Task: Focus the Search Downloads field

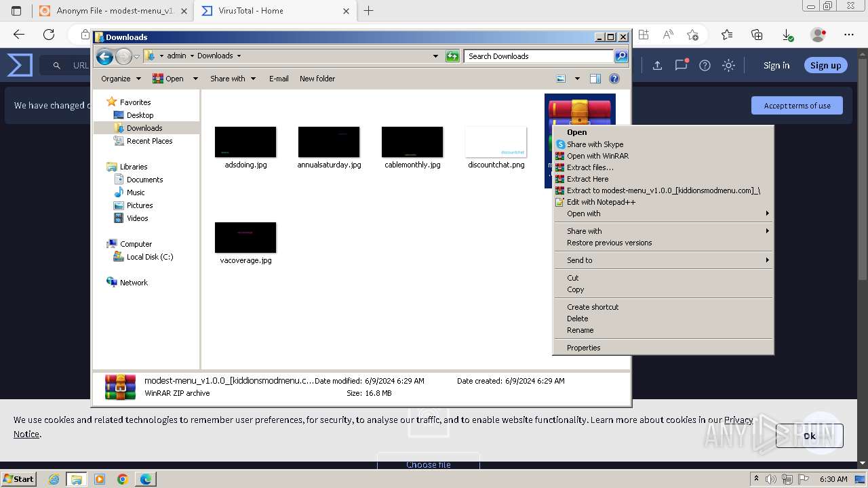Action: (x=539, y=56)
